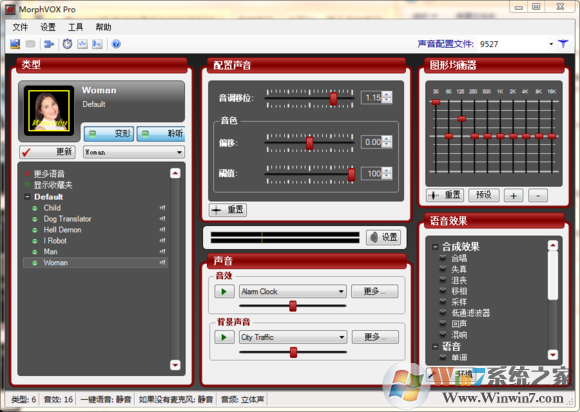This screenshot has width=580, height=412.
Task: Click the first save icon in toolbar
Action: click(15, 44)
